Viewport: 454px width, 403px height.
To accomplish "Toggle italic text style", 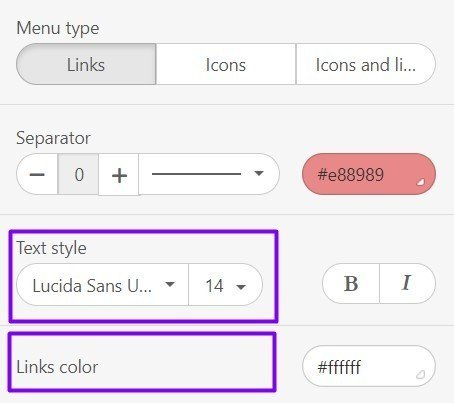I will 407,284.
